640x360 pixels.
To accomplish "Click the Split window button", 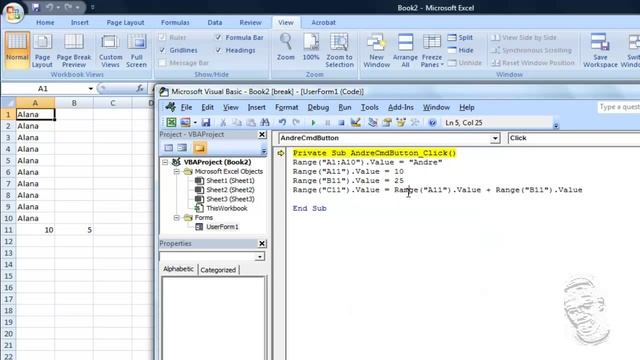I will point(460,38).
